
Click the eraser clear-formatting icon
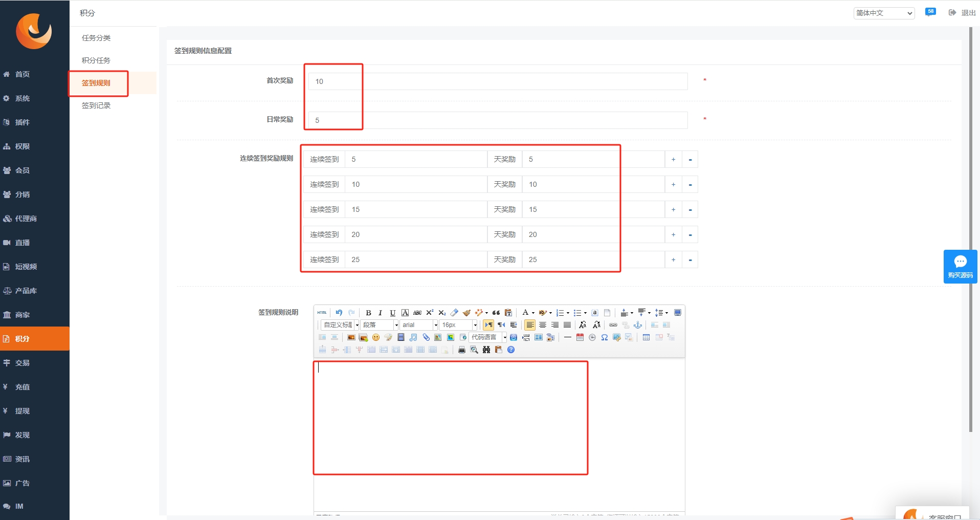coord(454,313)
